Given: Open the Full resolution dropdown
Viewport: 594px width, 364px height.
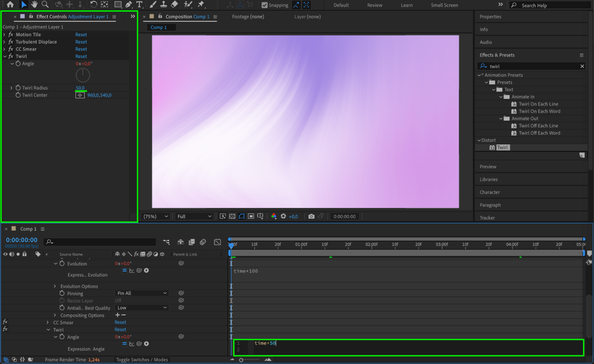Looking at the screenshot, I should 194,216.
